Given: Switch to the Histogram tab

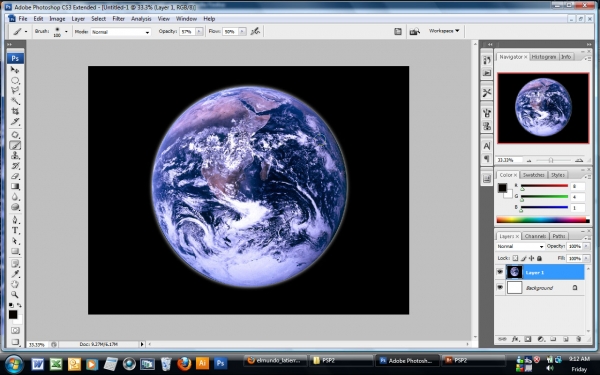Looking at the screenshot, I should coord(543,57).
